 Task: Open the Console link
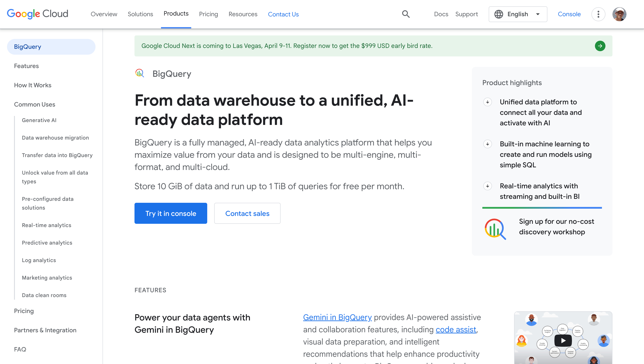coord(569,14)
